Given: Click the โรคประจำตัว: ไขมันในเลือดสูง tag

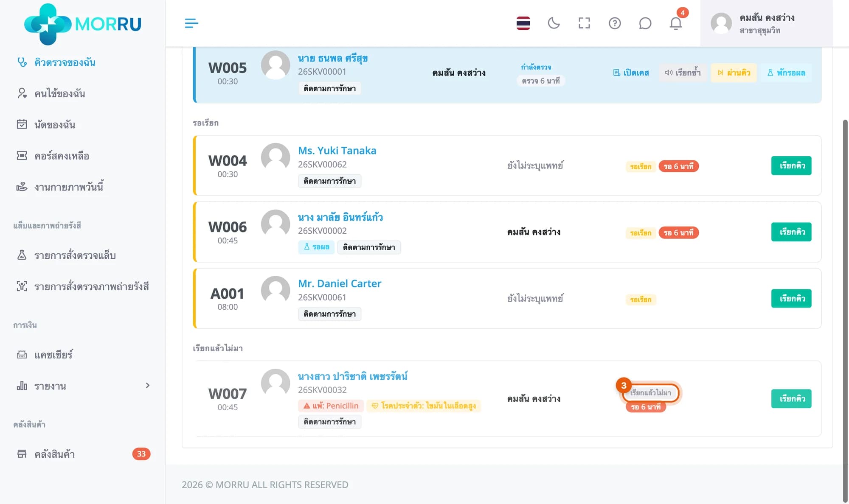Looking at the screenshot, I should click(424, 406).
